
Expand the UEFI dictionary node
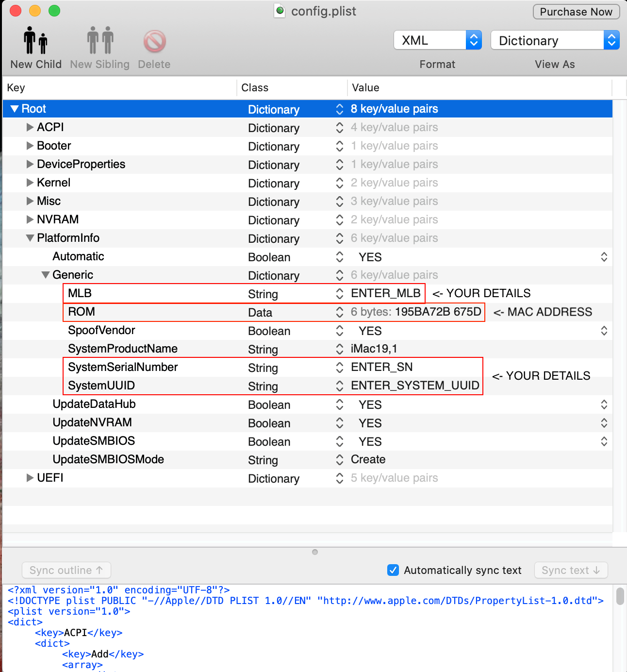tap(30, 478)
